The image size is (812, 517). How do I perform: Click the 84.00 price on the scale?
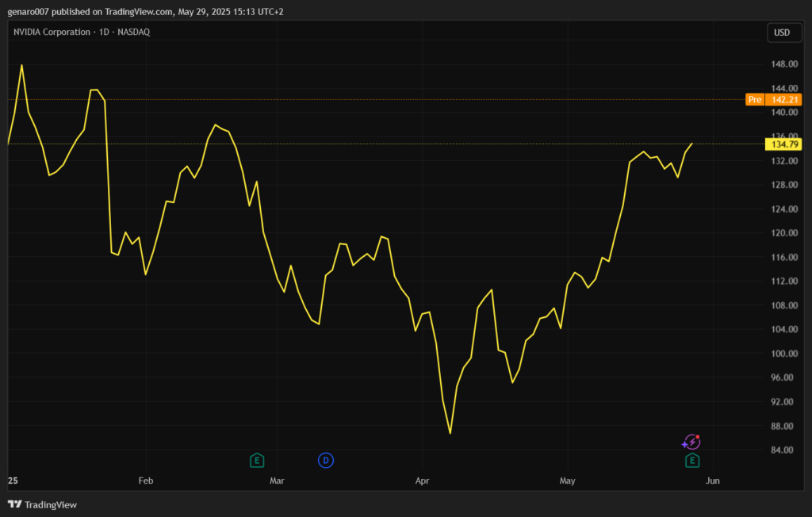pos(783,450)
